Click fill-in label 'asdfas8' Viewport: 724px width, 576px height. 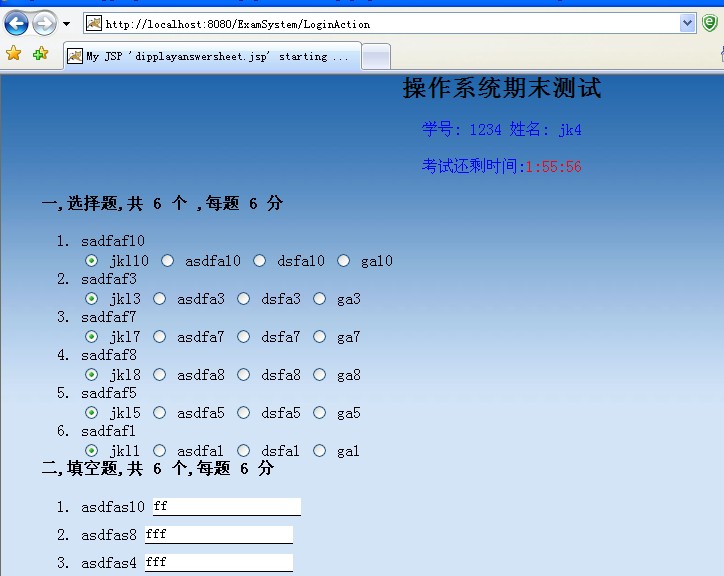(109, 535)
